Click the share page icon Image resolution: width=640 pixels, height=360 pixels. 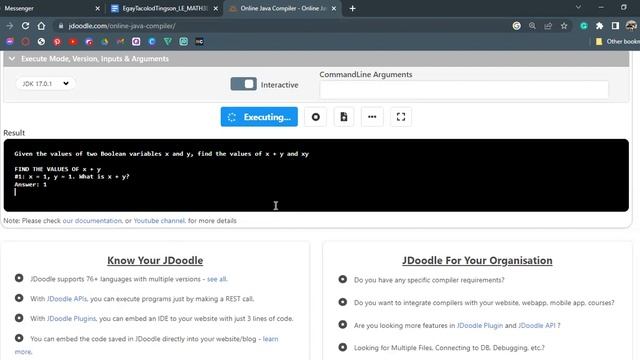point(548,26)
